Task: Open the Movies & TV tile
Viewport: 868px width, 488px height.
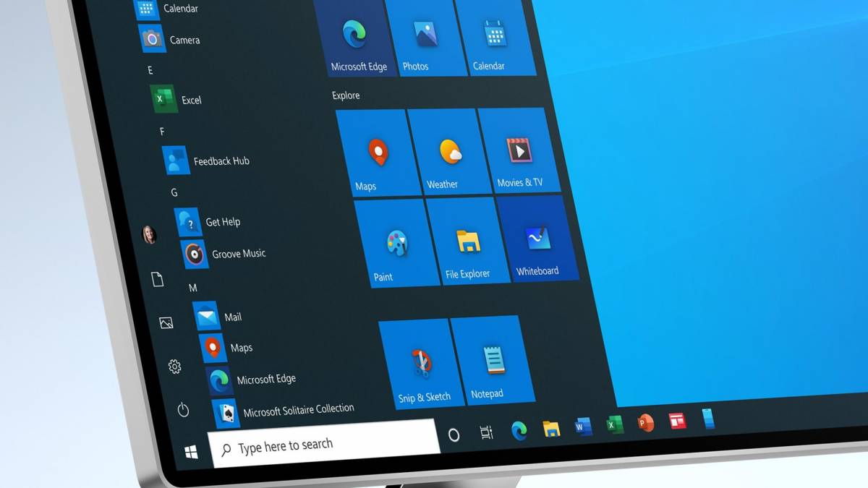Action: pos(518,150)
